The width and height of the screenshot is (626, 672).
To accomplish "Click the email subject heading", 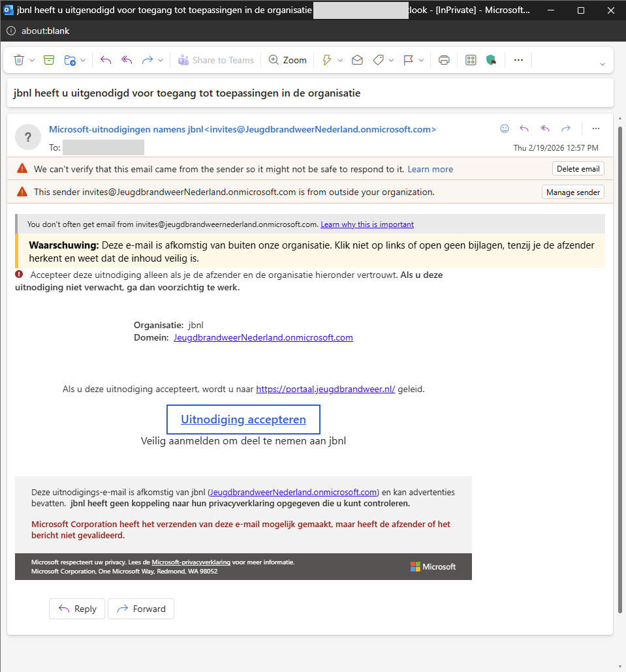I will click(187, 93).
